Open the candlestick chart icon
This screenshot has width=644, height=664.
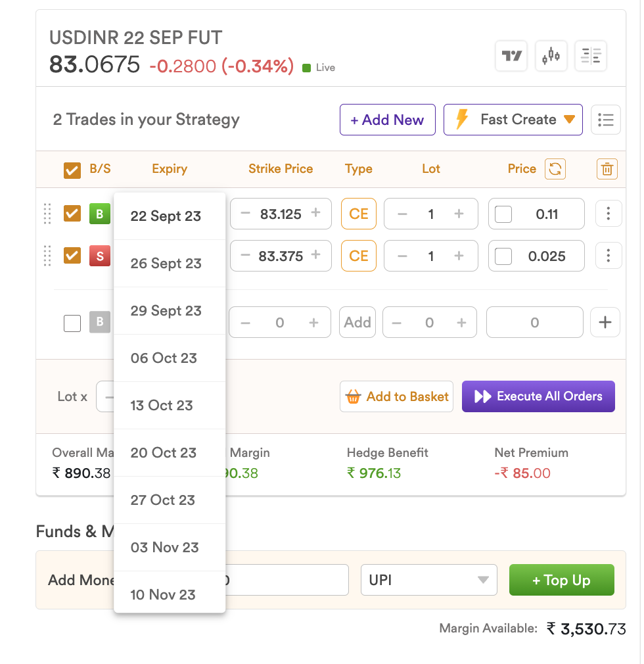pos(551,55)
